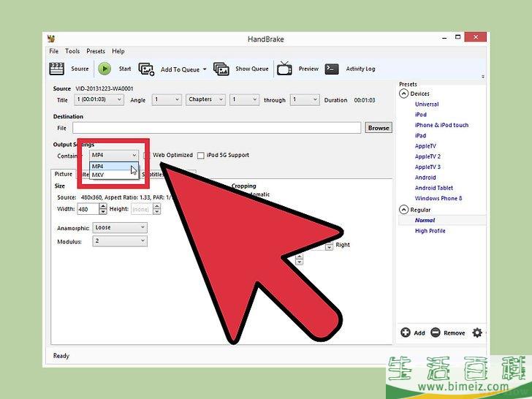Select the iPod preset
The height and width of the screenshot is (399, 532).
coord(421,115)
